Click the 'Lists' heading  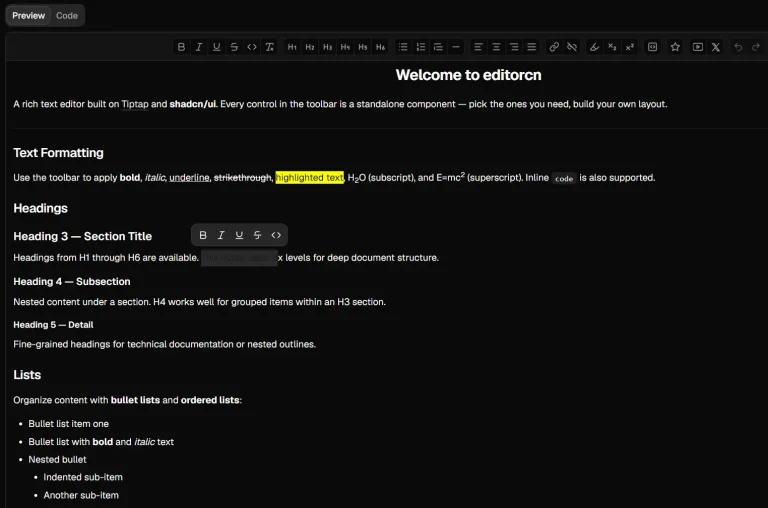(27, 375)
